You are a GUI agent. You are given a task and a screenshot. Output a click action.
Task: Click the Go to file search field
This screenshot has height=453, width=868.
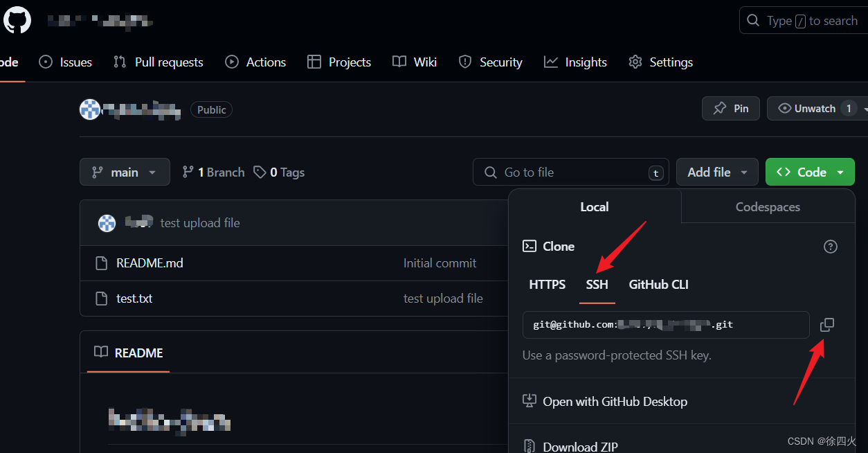[570, 172]
